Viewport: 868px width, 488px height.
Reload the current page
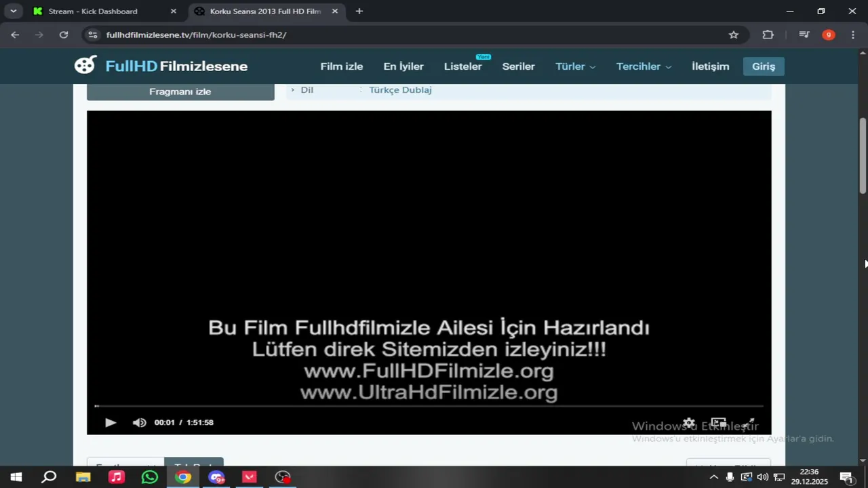point(64,35)
